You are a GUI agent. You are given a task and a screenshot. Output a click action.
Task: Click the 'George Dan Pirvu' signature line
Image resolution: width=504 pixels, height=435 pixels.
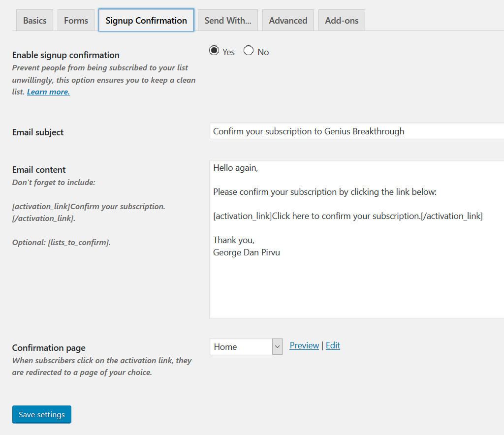tap(246, 252)
